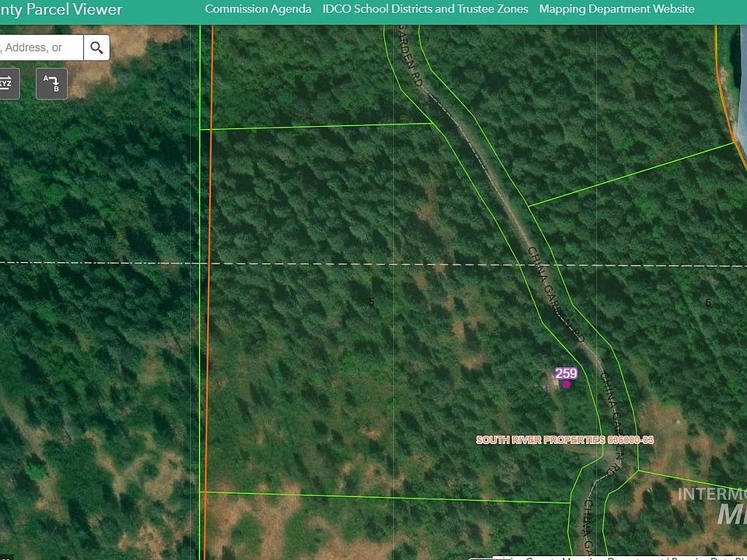The width and height of the screenshot is (747, 560).
Task: Open IDCO School Districts and Trustee Zones
Action: (x=425, y=9)
